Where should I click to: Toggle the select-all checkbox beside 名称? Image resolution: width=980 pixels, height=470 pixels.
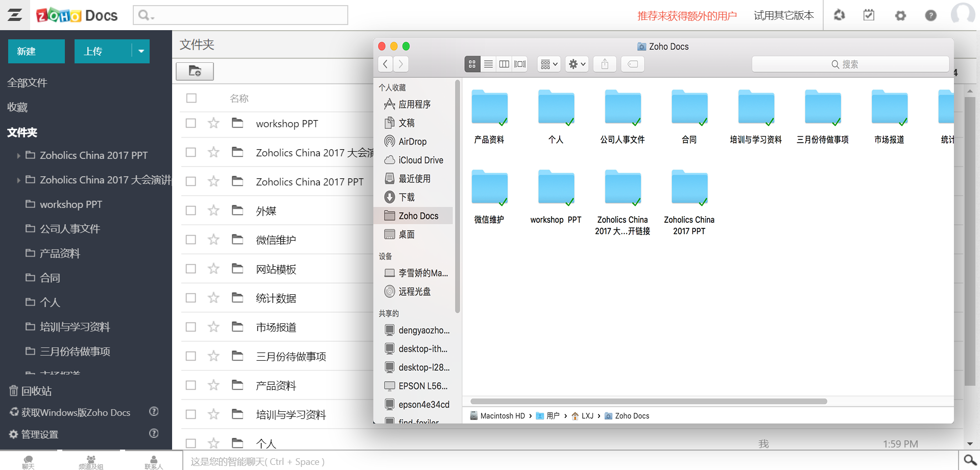192,98
